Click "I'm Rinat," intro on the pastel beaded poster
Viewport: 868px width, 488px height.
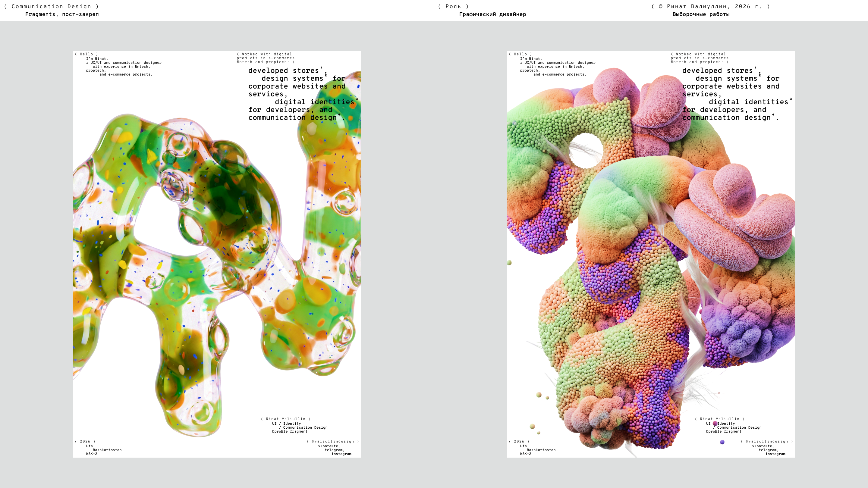click(531, 59)
